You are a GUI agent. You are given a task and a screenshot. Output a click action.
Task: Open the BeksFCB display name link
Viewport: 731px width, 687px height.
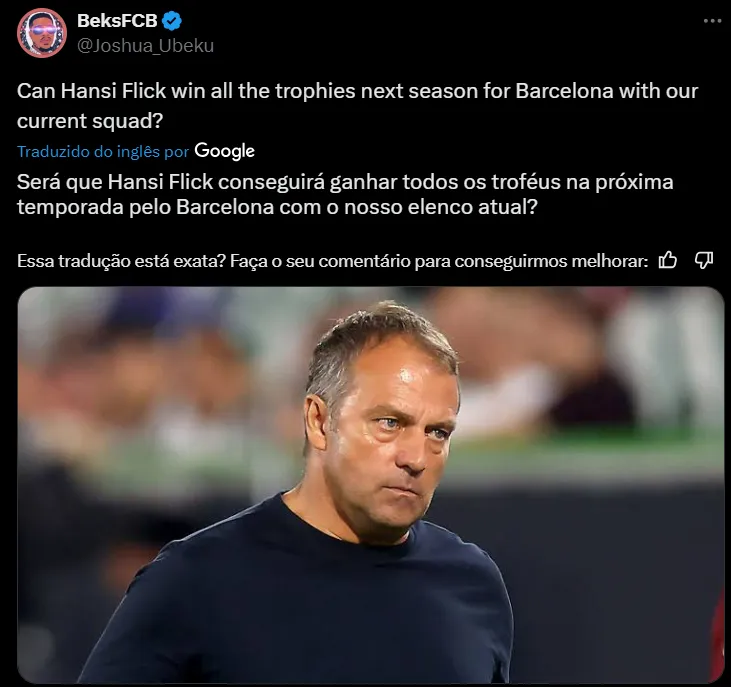pos(116,22)
